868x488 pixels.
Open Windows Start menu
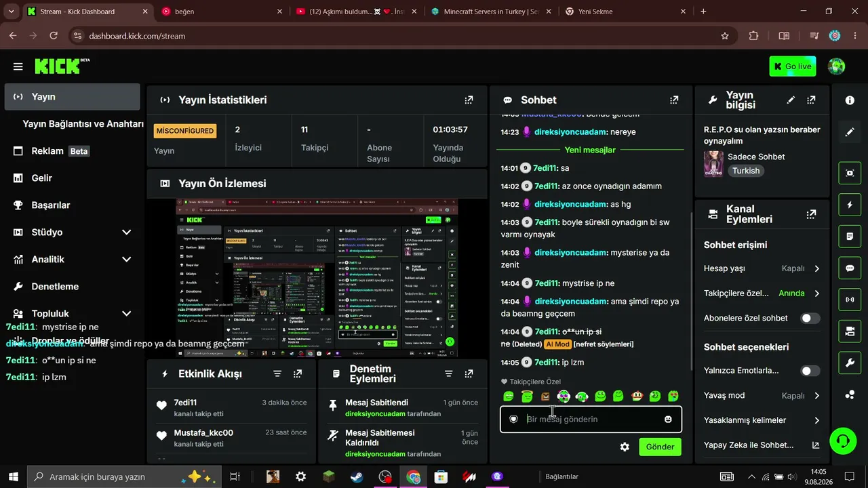14,477
